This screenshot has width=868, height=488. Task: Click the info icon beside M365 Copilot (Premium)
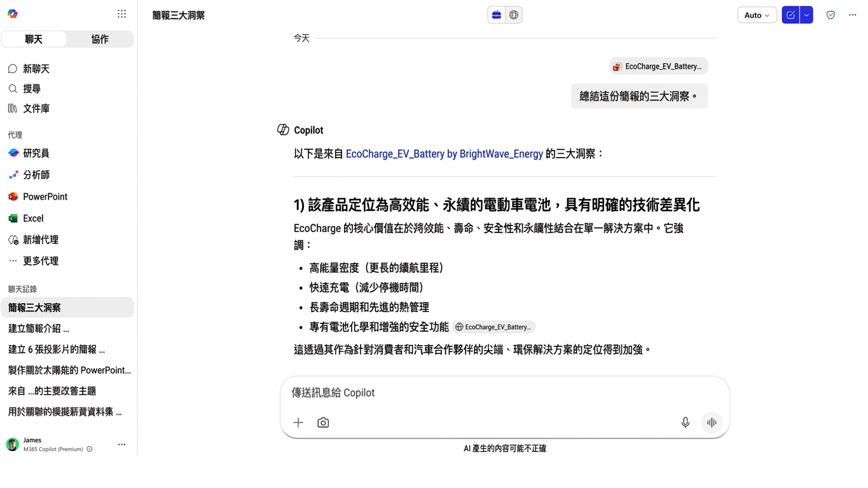coord(90,449)
